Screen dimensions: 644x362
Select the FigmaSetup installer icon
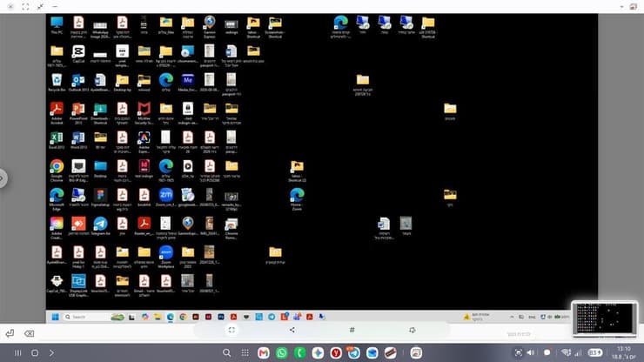[x=100, y=198]
